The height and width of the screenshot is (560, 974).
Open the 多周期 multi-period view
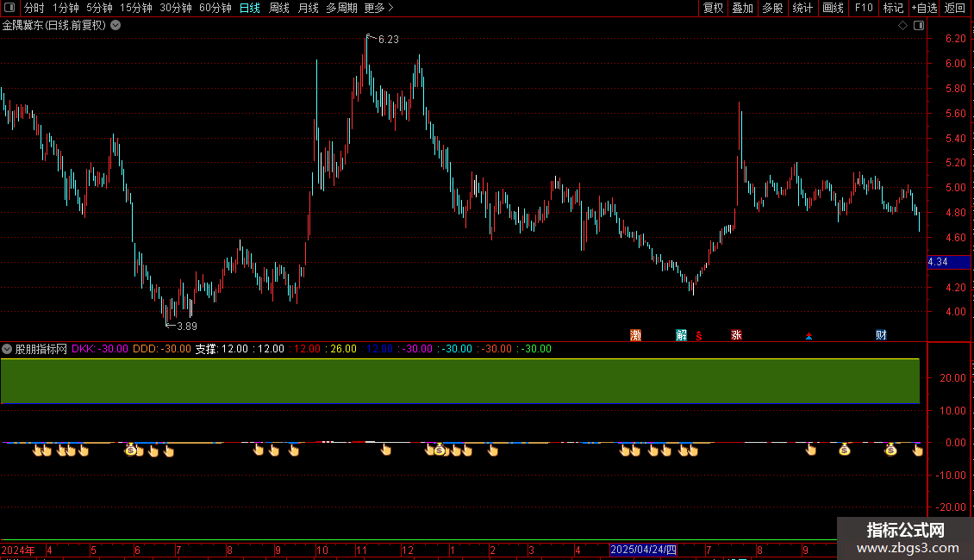[x=341, y=8]
